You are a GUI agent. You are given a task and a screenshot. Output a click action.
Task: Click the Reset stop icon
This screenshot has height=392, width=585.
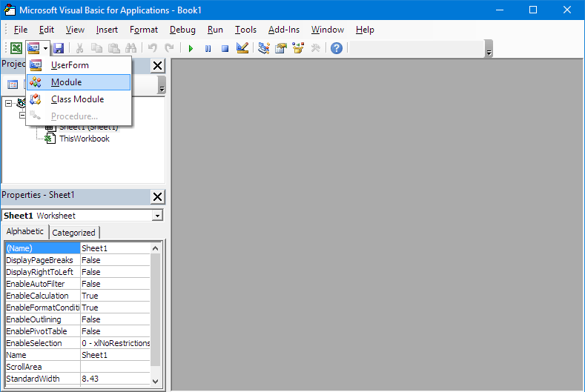pos(225,48)
